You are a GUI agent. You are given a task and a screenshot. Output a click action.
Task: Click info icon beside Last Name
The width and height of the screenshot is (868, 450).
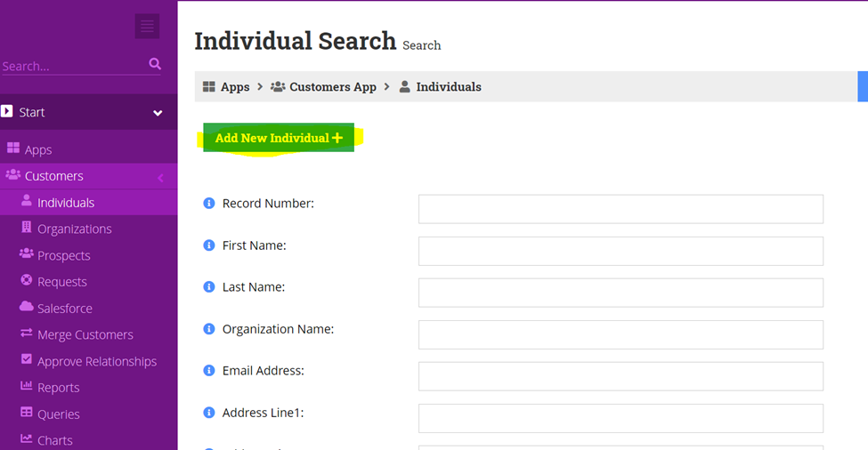pos(208,287)
